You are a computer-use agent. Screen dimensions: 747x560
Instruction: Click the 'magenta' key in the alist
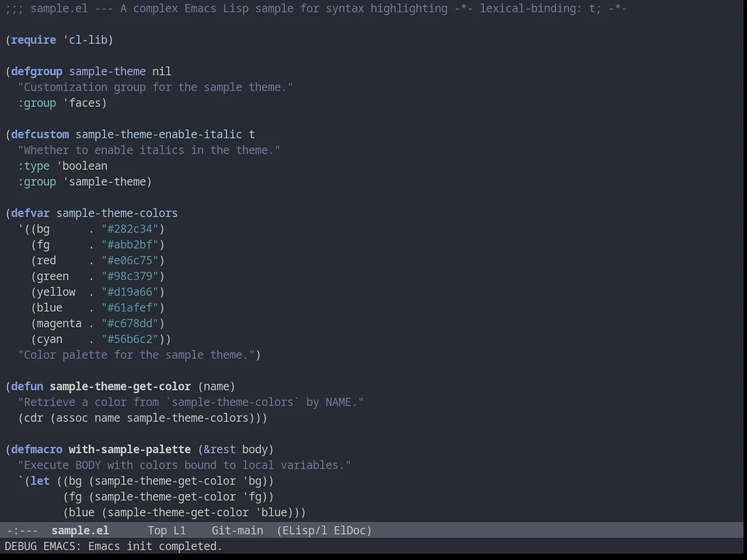59,323
